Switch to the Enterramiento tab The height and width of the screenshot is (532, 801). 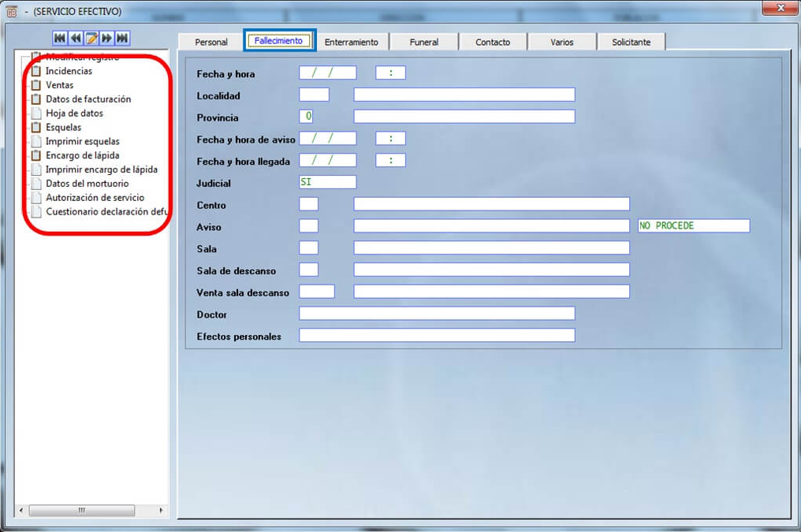coord(352,43)
